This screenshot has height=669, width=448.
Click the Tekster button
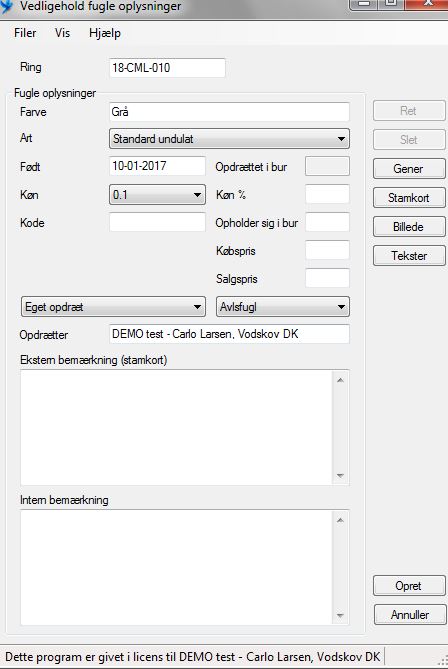pos(409,256)
